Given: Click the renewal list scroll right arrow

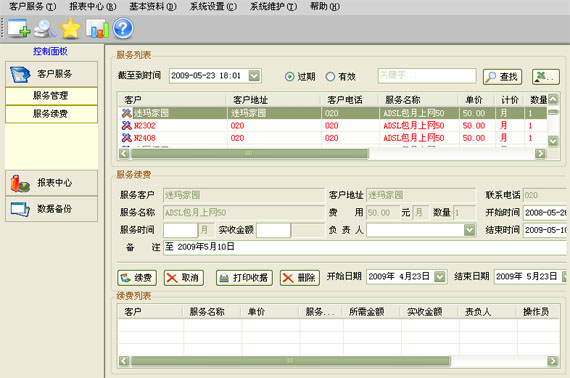Looking at the screenshot, I should click(x=553, y=361).
